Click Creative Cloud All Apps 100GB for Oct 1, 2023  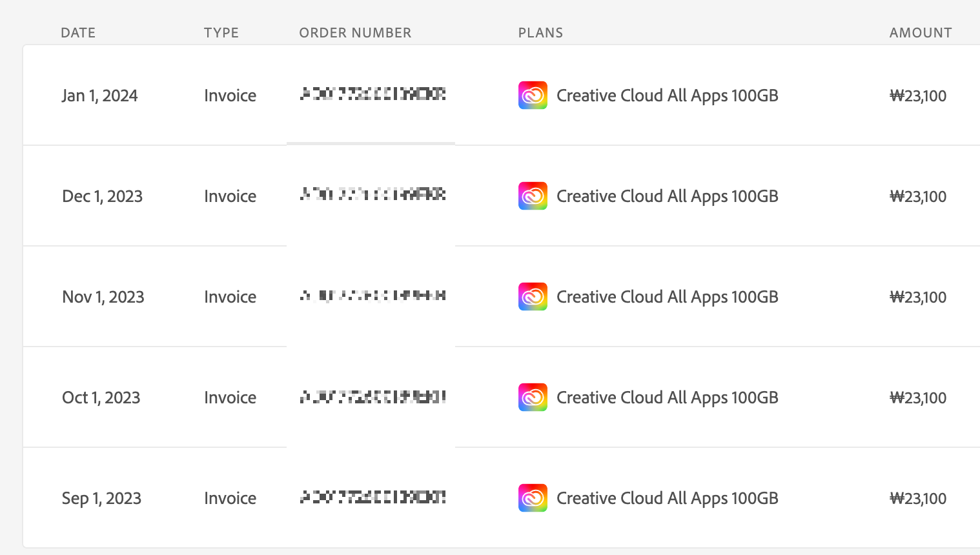[x=668, y=398]
